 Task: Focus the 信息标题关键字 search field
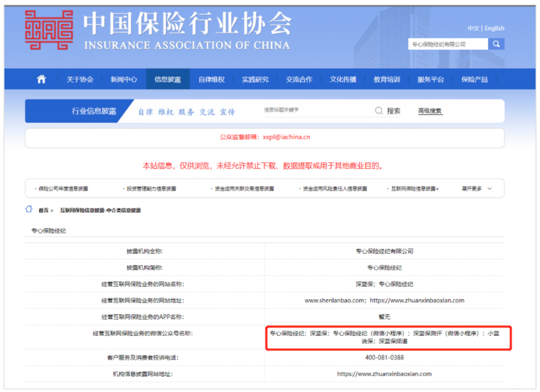click(317, 110)
